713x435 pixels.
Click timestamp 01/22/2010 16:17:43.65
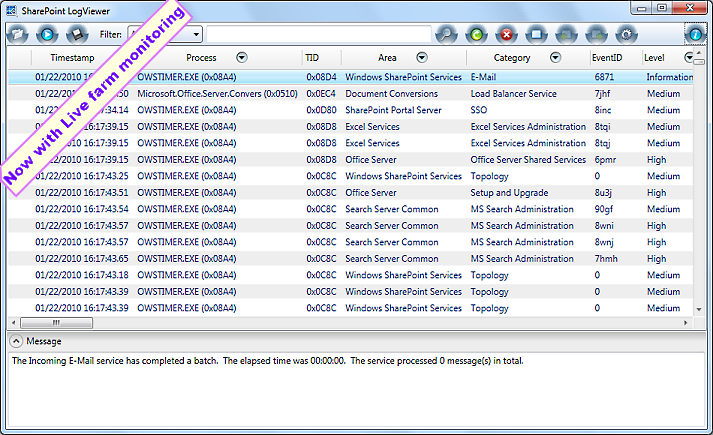point(82,259)
